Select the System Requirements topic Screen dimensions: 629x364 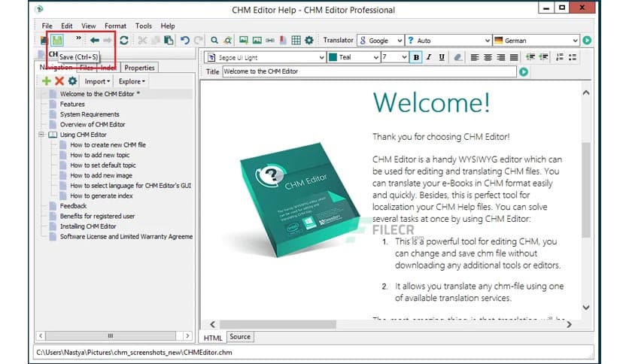tap(90, 114)
